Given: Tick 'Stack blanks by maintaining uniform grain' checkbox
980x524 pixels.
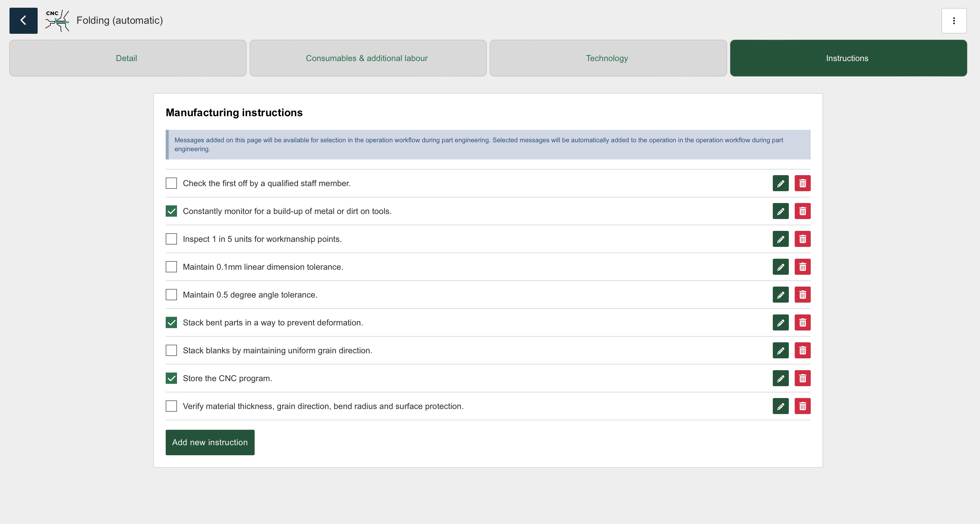Looking at the screenshot, I should click(171, 350).
